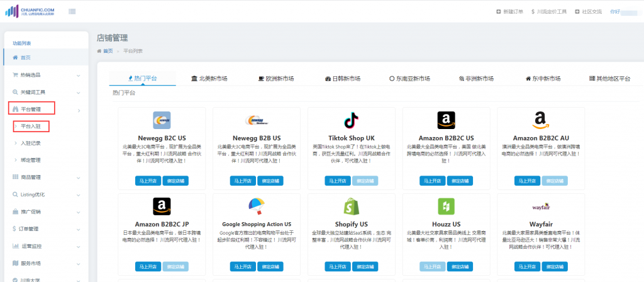The height and width of the screenshot is (282, 644).
Task: Click the grid icon for 商品管理
Action: (15, 177)
